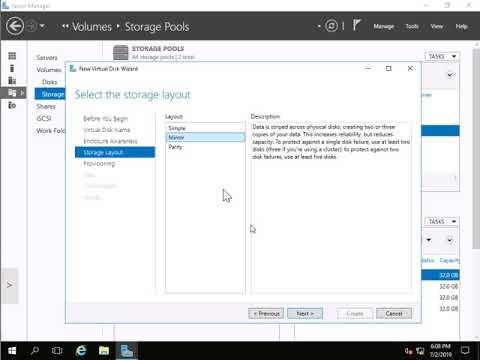Go to Storage Layout wizard step
This screenshot has width=480, height=360.
[x=115, y=152]
